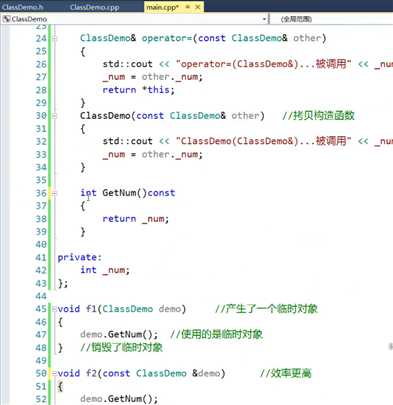Click 'GetNum()const' on line 36
Image resolution: width=393 pixels, height=405 pixels.
(138, 193)
